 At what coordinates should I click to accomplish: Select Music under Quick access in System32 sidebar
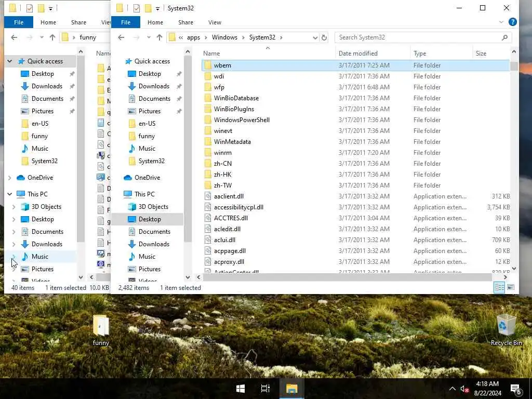click(x=147, y=148)
